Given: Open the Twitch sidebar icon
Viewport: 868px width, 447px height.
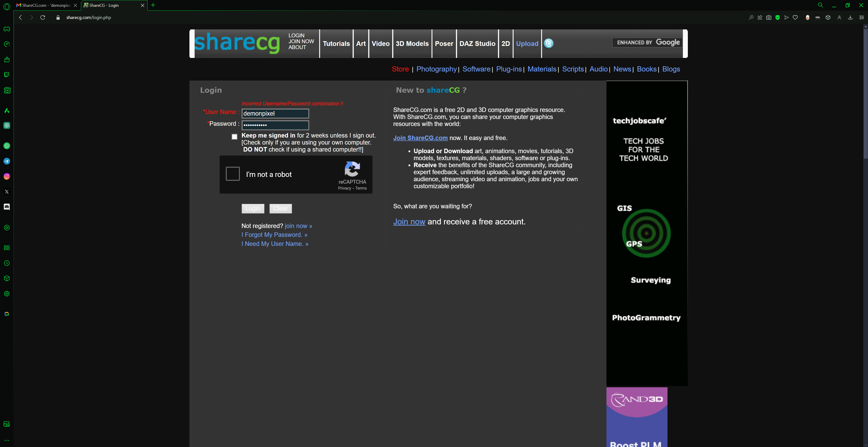Looking at the screenshot, I should click(7, 74).
